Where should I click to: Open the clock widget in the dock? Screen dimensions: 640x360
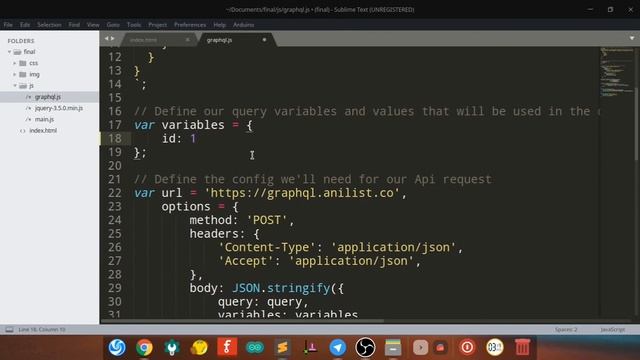pyautogui.click(x=495, y=347)
